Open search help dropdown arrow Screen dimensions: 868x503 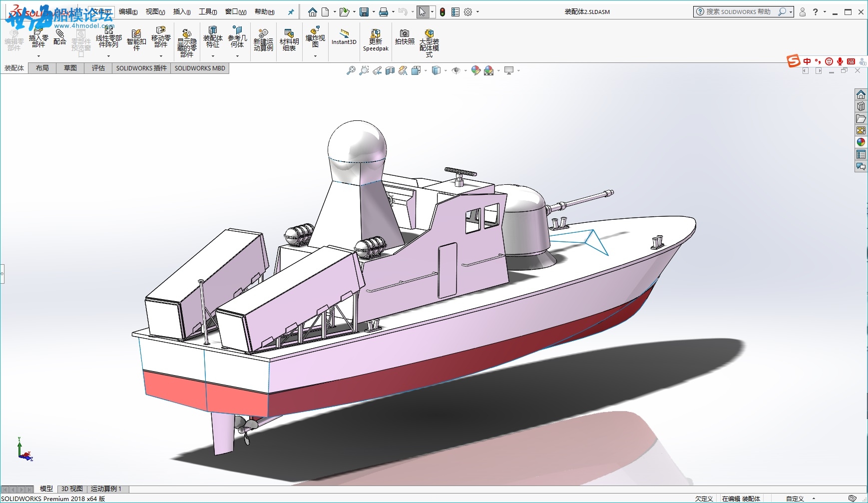click(x=791, y=12)
